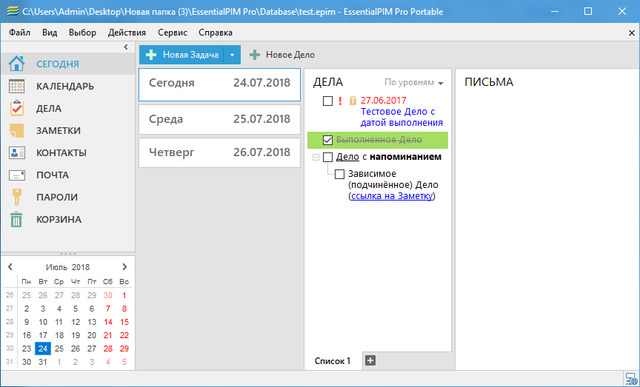640x387 pixels.
Task: Select the Среда 25.07.2018 day card
Action: click(x=220, y=119)
